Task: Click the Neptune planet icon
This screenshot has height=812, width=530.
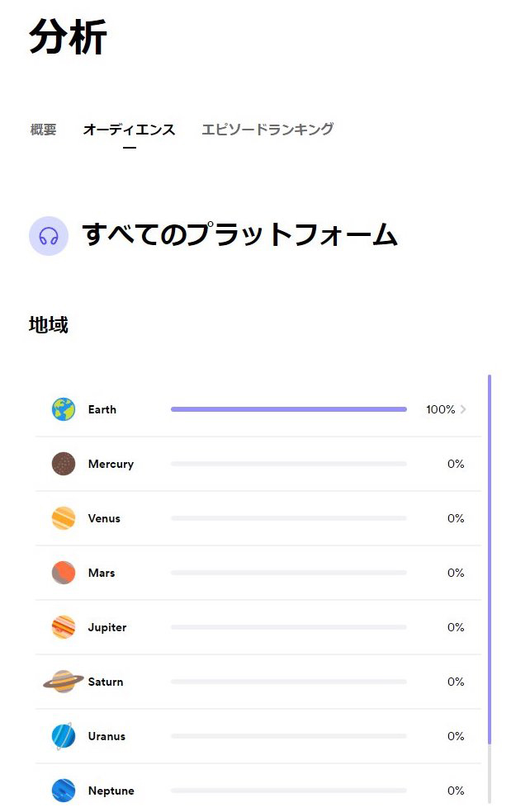Action: coord(64,791)
